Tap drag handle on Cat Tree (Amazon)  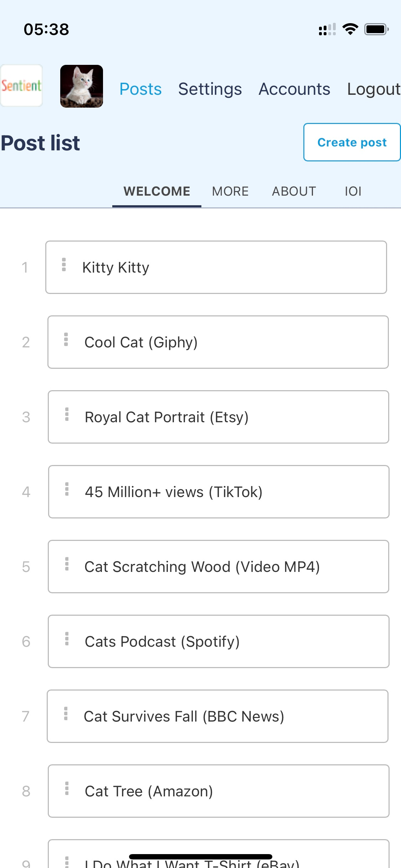coord(67,789)
